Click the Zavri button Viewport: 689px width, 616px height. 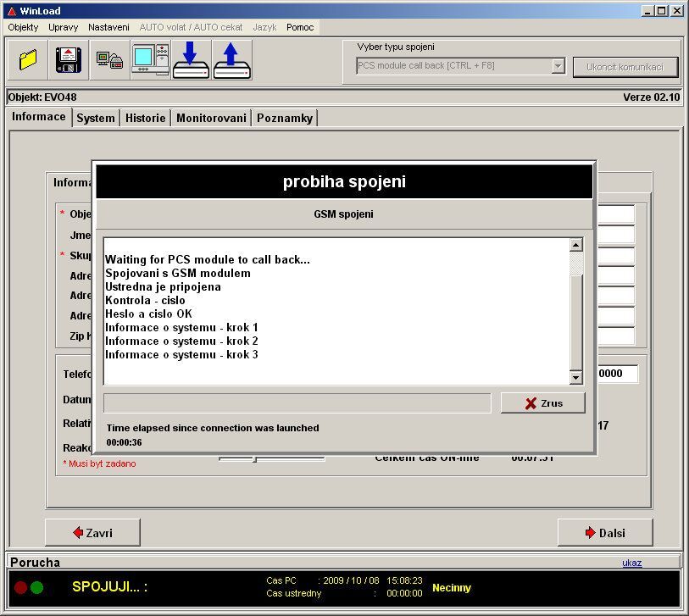(x=92, y=533)
